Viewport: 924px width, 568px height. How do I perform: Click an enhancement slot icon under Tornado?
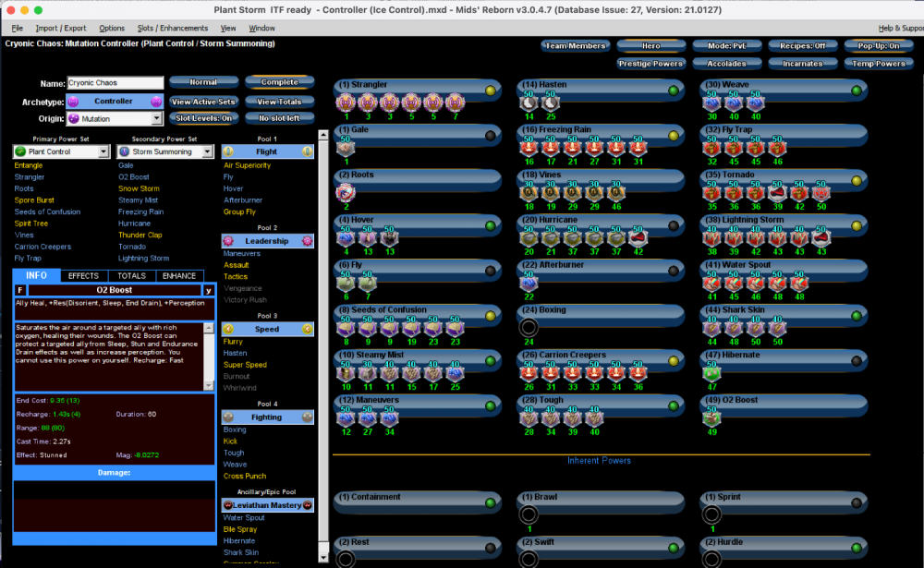coord(711,191)
